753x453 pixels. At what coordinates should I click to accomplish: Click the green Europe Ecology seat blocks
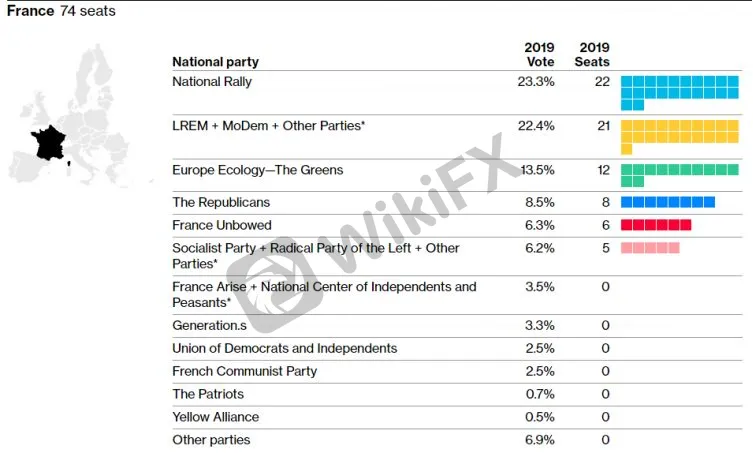pos(679,175)
